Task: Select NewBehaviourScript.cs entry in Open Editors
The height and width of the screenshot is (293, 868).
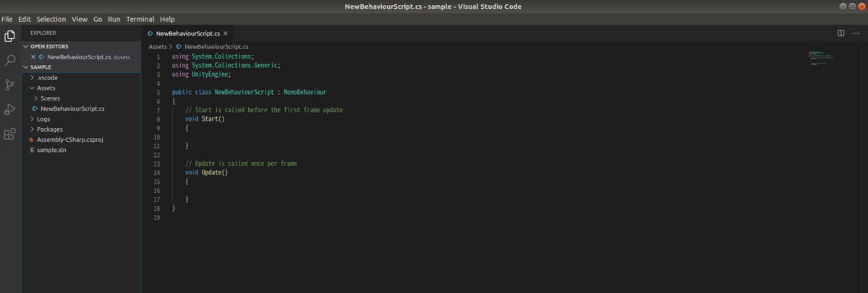Action: pyautogui.click(x=79, y=56)
